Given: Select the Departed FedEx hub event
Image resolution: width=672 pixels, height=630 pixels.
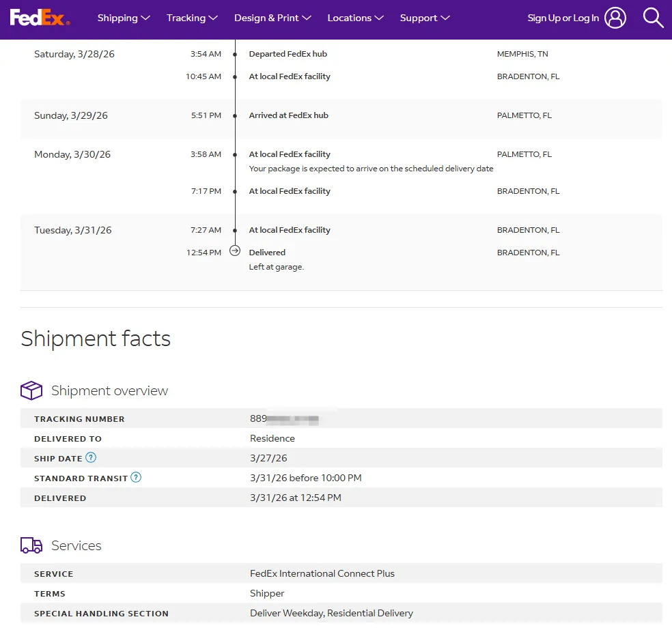Looking at the screenshot, I should [288, 54].
